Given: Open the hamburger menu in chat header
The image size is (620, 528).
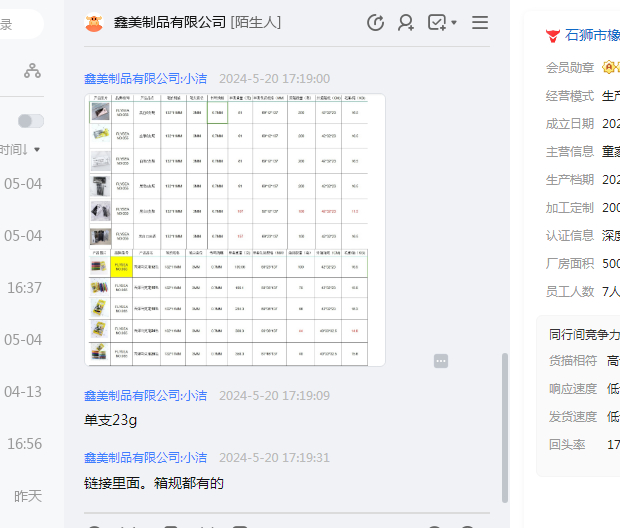Looking at the screenshot, I should (480, 23).
